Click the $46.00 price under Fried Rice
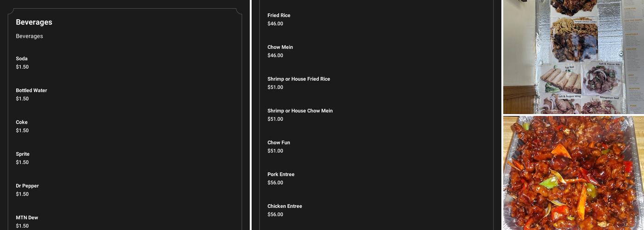The height and width of the screenshot is (230, 644). pyautogui.click(x=275, y=24)
